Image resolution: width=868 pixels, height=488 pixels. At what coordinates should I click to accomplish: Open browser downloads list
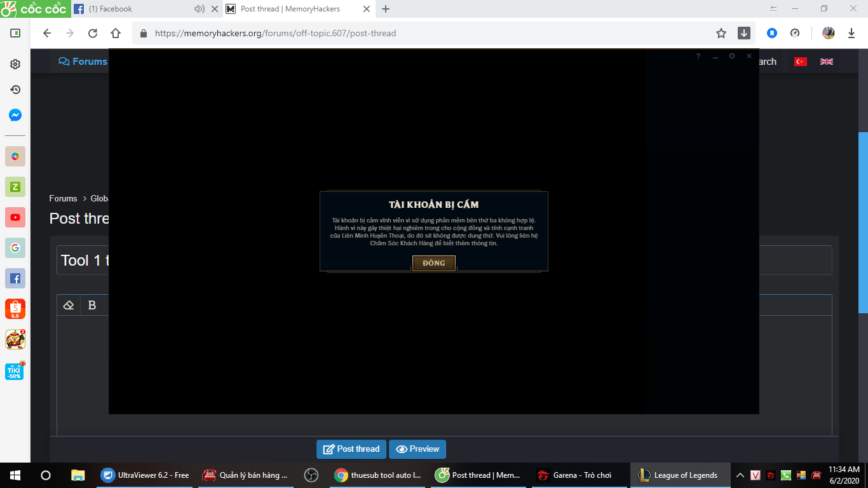coord(851,33)
